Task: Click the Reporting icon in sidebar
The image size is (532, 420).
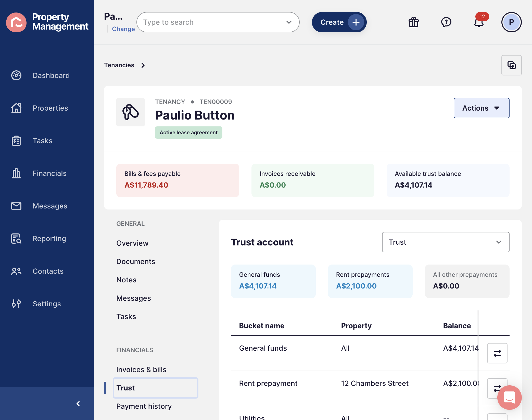Action: coord(16,239)
